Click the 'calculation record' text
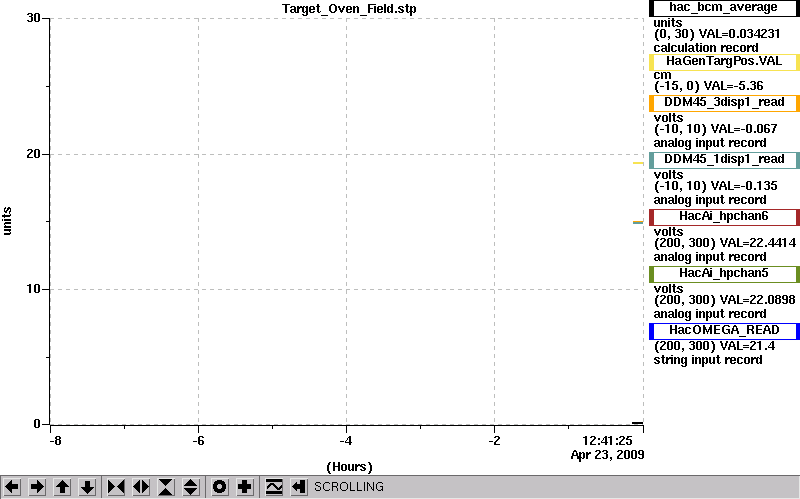Screen dimensions: 800x499 coord(706,48)
